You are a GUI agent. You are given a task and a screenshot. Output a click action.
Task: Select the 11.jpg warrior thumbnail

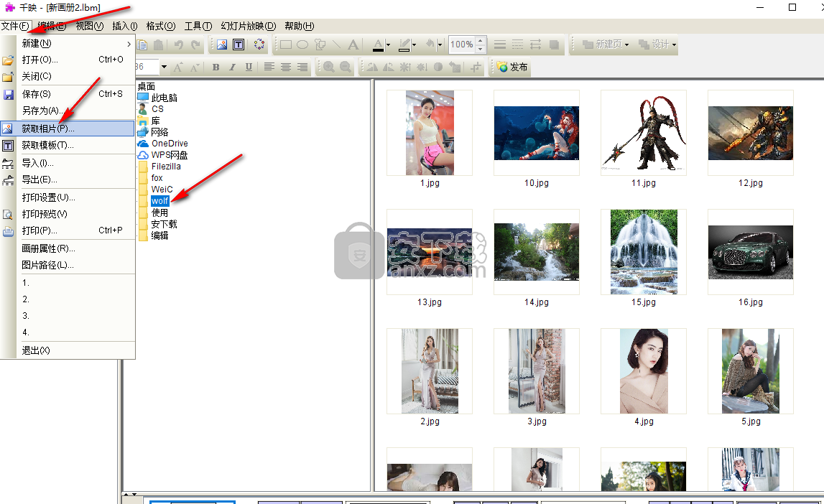point(644,133)
